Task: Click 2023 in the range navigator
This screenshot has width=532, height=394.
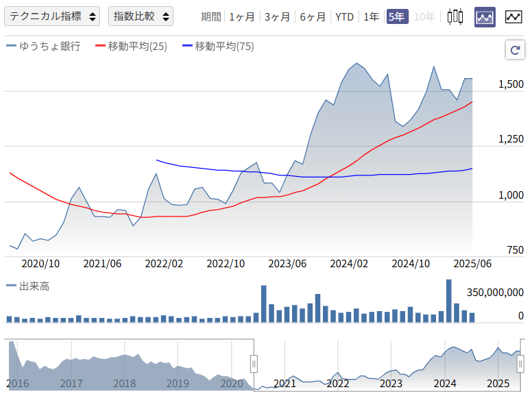Action: (x=391, y=383)
